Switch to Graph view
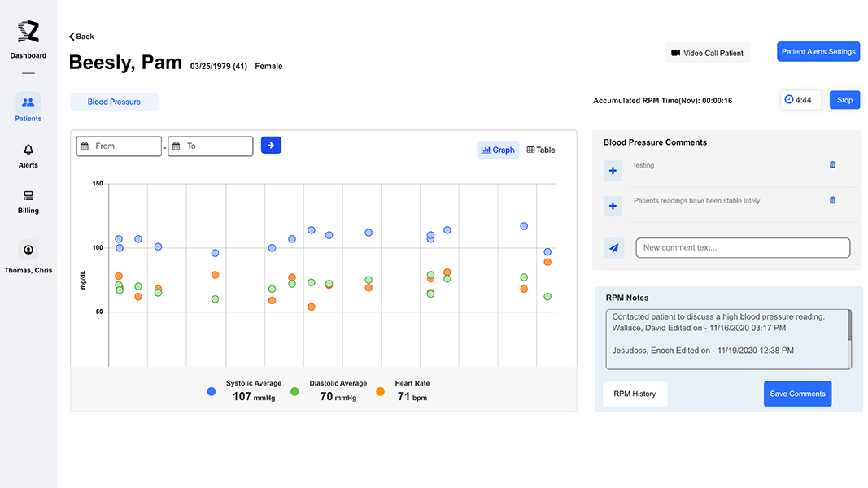868x488 pixels. 498,150
